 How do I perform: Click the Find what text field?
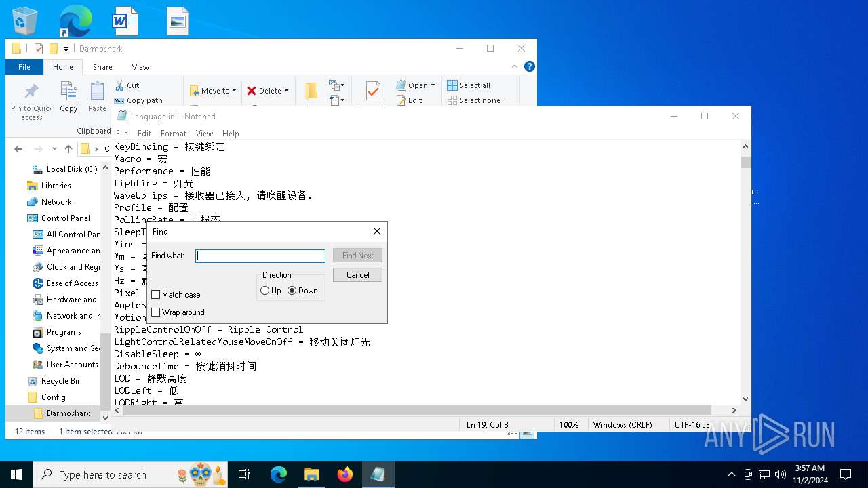pyautogui.click(x=260, y=256)
